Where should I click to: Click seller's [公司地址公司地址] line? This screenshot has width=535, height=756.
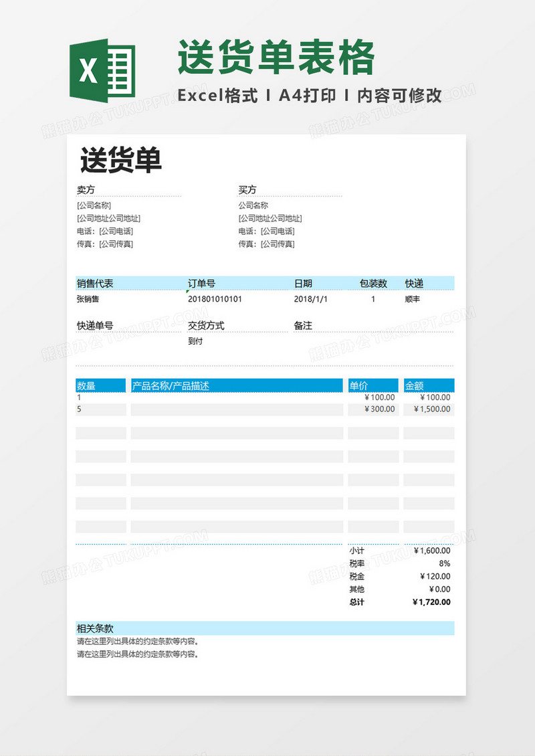108,218
